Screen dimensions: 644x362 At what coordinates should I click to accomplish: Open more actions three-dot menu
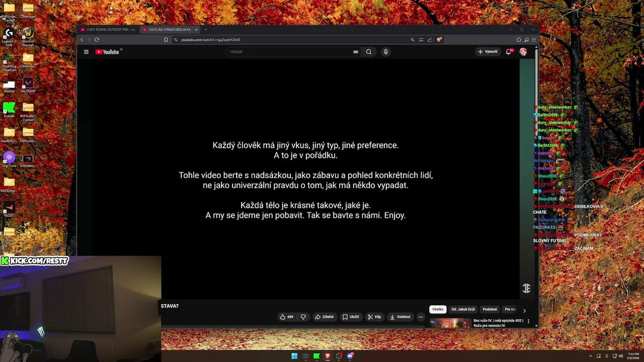[421, 317]
